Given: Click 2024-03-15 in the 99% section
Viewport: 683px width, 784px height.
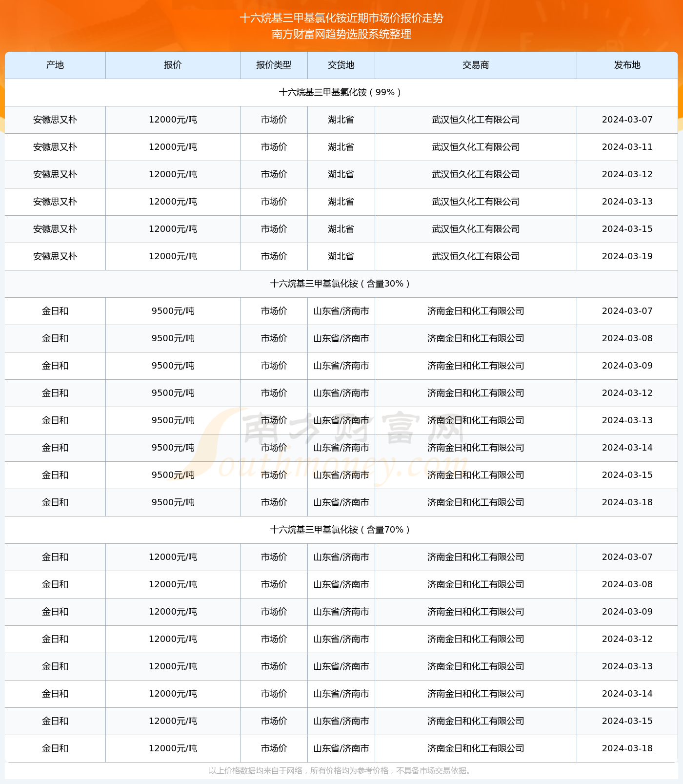Looking at the screenshot, I should click(x=627, y=229).
